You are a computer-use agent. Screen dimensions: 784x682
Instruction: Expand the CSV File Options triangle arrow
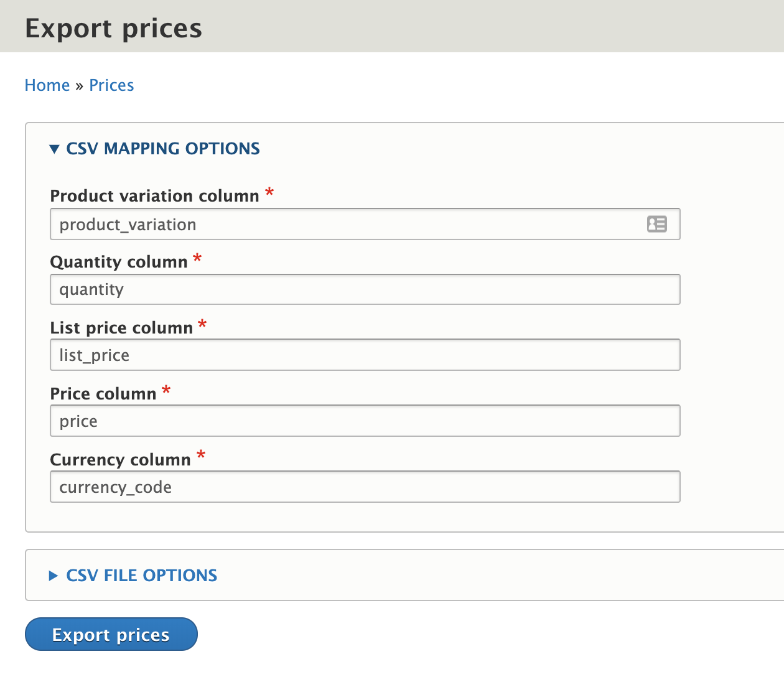pos(54,576)
